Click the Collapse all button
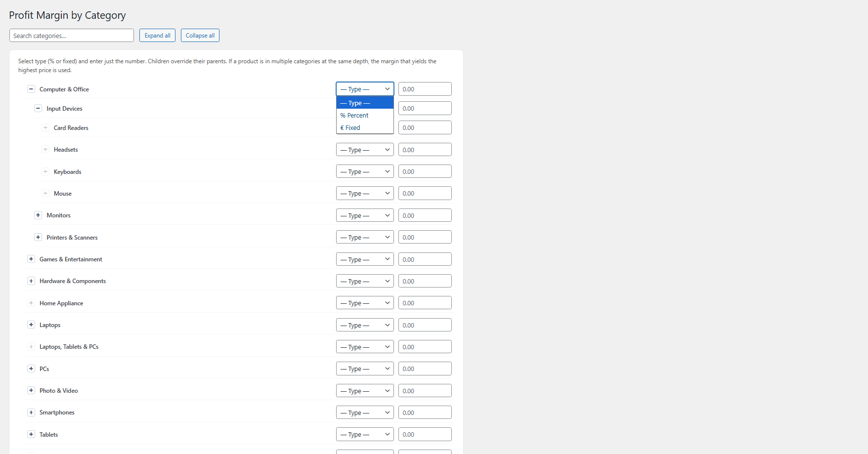This screenshot has height=454, width=868. tap(200, 36)
